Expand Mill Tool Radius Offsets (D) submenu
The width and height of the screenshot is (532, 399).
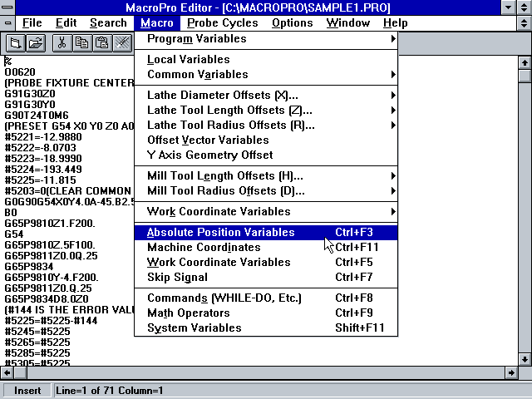click(266, 190)
